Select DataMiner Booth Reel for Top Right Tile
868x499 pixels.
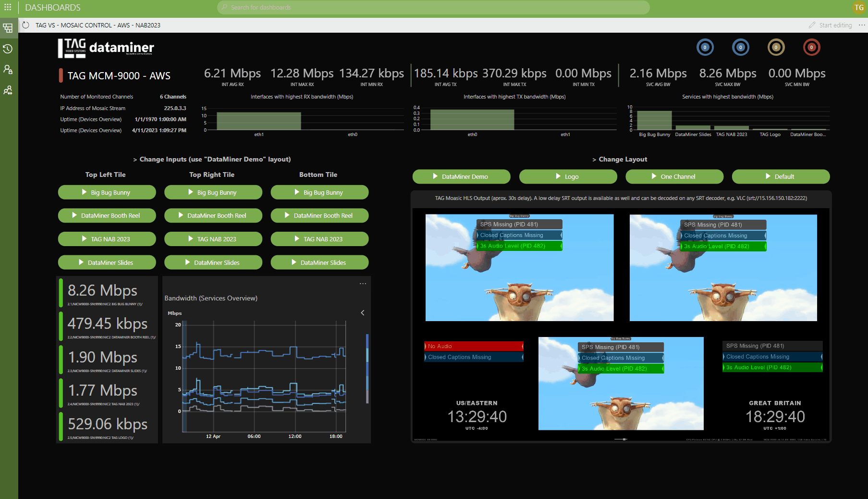click(213, 215)
